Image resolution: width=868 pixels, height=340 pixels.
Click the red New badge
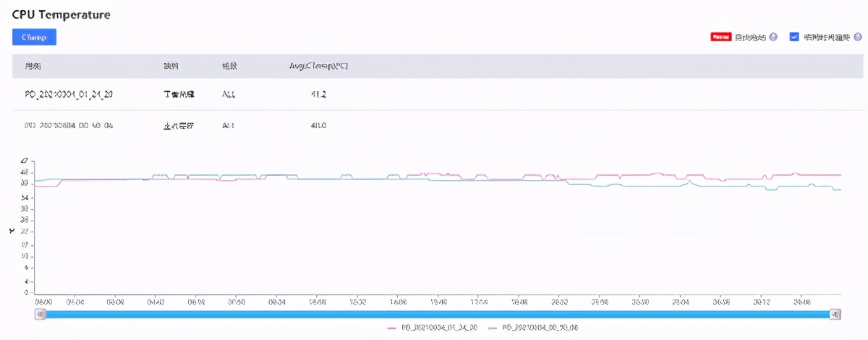(x=720, y=37)
